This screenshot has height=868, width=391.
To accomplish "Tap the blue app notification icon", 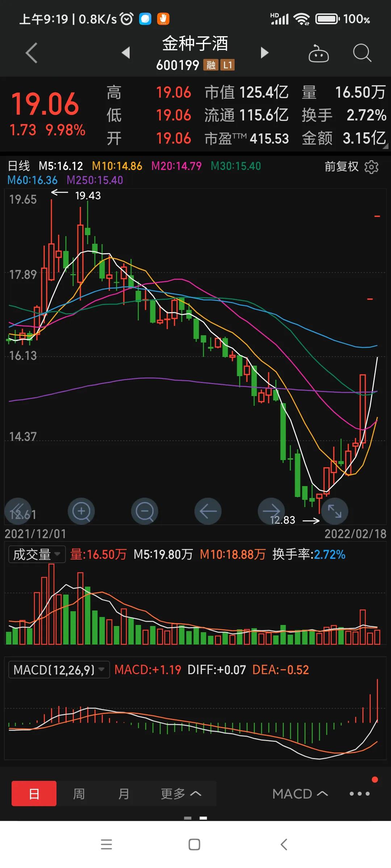I will click(145, 19).
